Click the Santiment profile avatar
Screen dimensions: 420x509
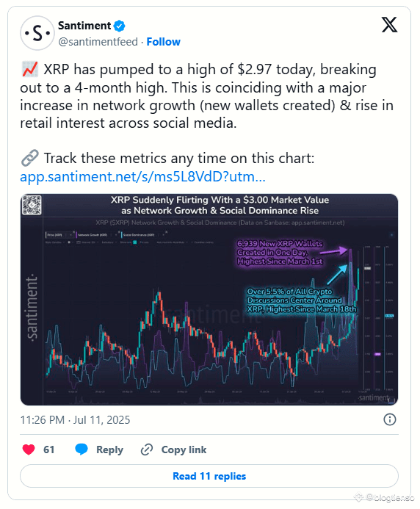(x=37, y=33)
